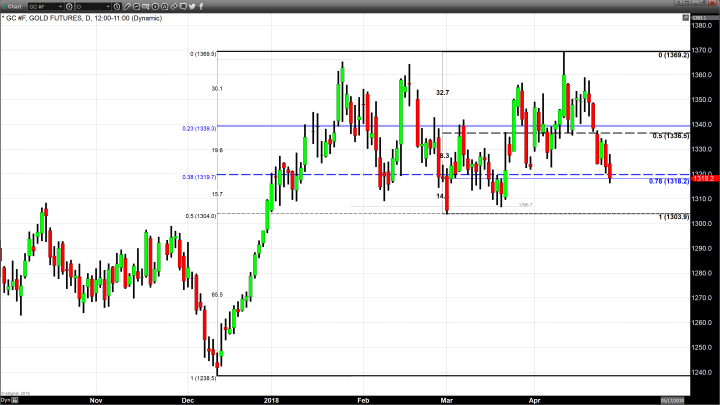Select the 1 (1238.5) bottom Fibonacci line
This screenshot has width=720, height=405.
pos(400,376)
